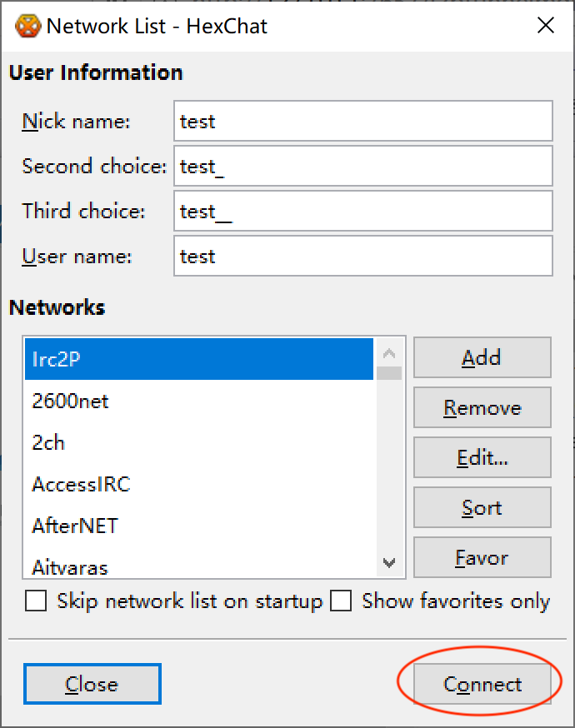Select the 2ch network
The height and width of the screenshot is (728, 575).
[x=198, y=443]
